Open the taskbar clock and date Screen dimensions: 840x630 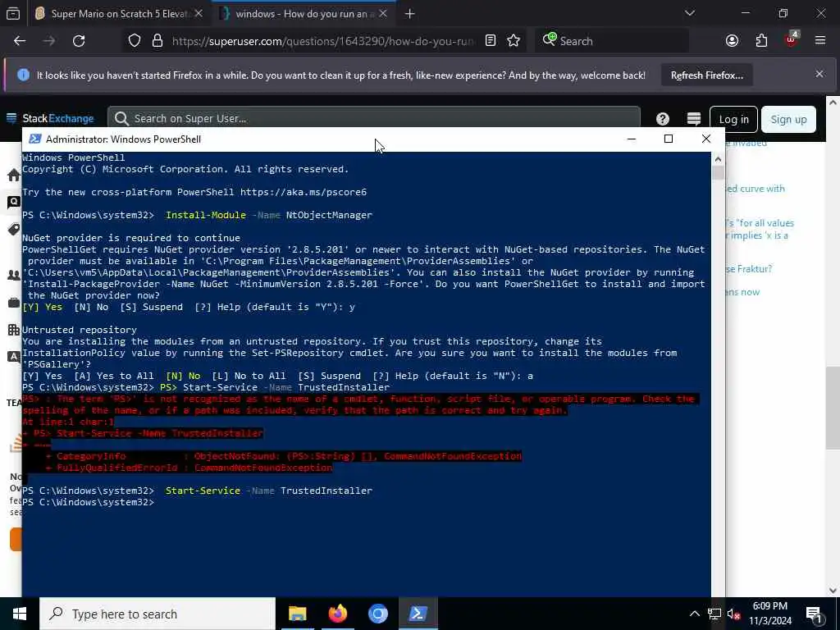(x=769, y=614)
